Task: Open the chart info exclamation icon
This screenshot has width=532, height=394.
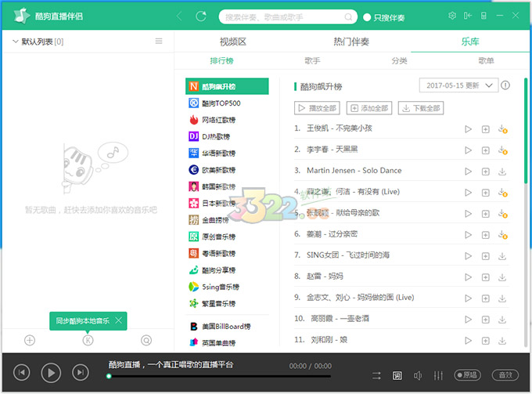Action: 505,85
